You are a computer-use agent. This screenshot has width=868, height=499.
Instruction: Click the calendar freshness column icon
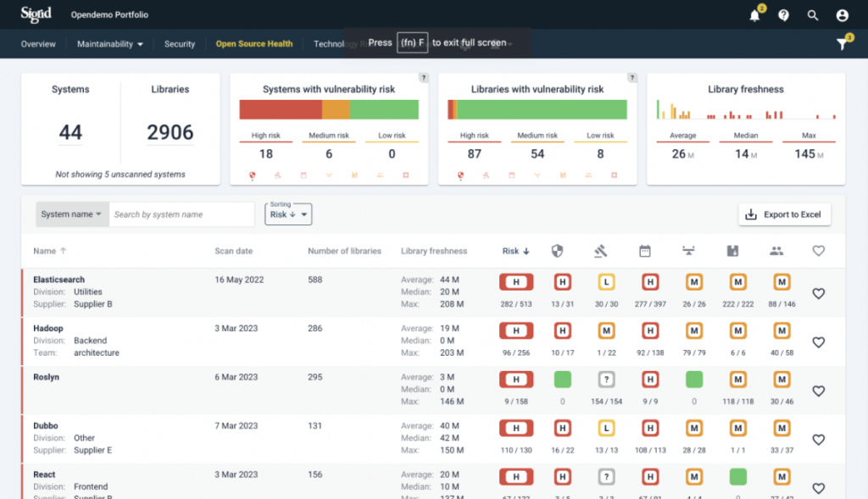[645, 250]
